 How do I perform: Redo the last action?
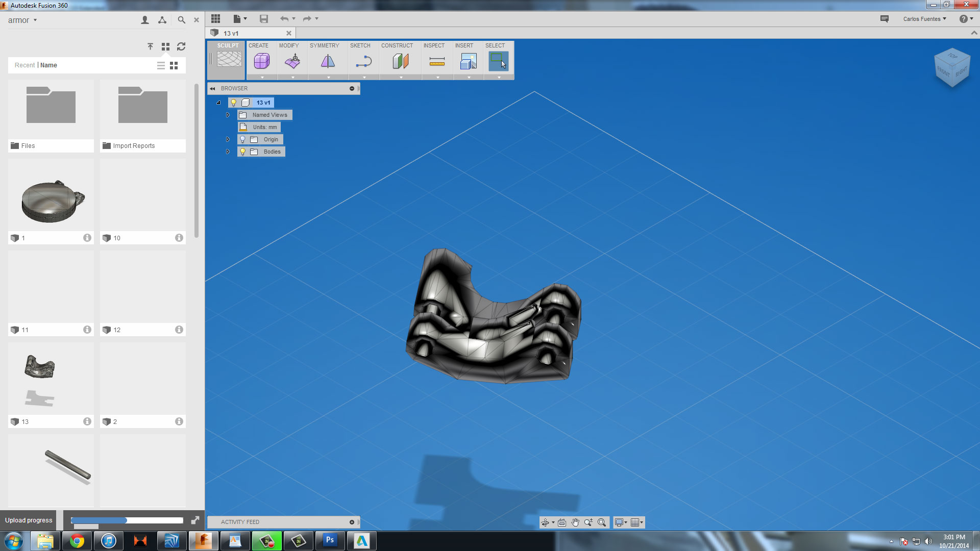tap(307, 19)
